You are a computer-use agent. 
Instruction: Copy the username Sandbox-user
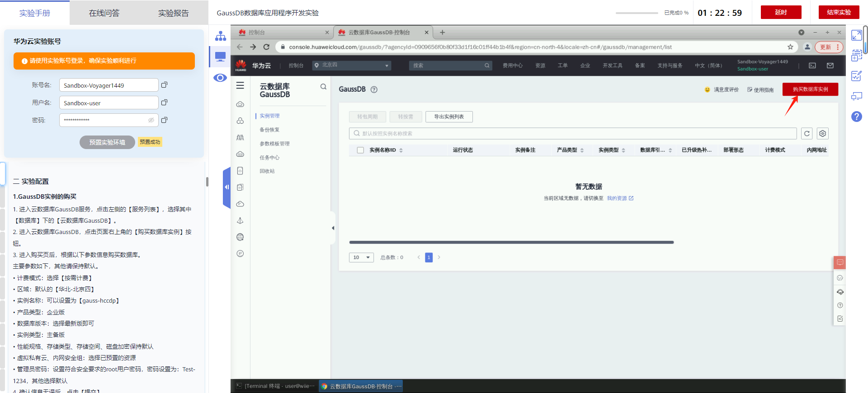coord(165,103)
